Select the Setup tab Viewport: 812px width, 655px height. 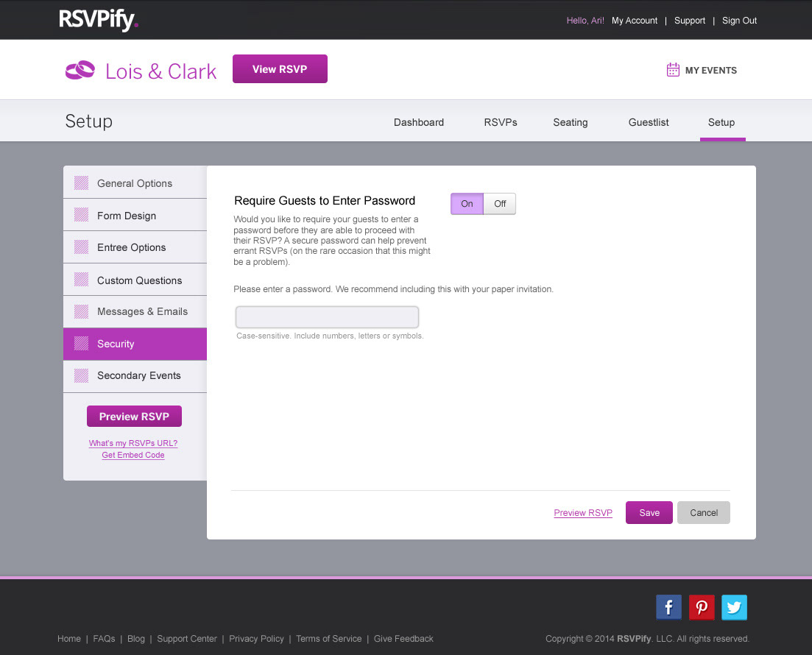[x=721, y=122]
